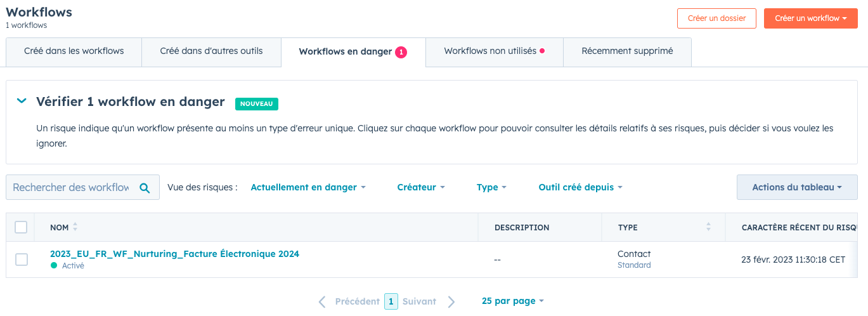Open the 2023_EU_FR_WF_Nurturing_Facture Électronique 2024 workflow
This screenshot has width=868, height=316.
[174, 254]
